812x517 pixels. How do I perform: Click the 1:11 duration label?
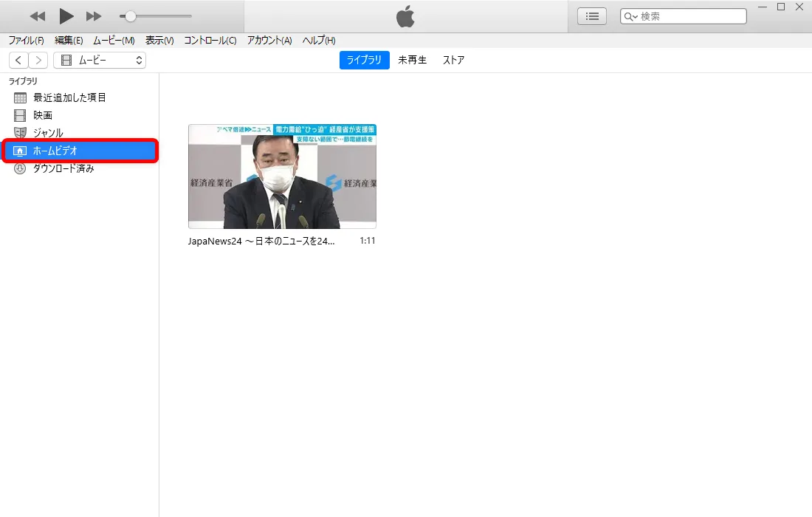367,241
